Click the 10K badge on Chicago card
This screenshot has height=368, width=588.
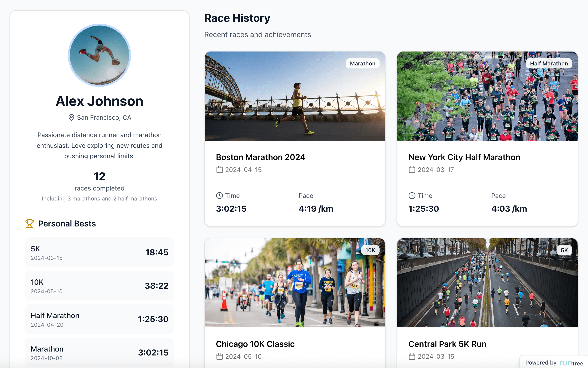coord(370,250)
